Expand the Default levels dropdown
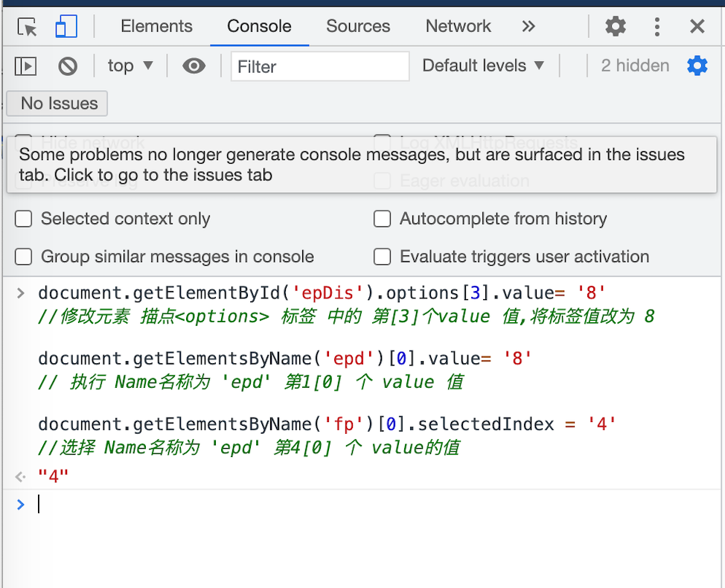The width and height of the screenshot is (725, 588). coord(483,65)
